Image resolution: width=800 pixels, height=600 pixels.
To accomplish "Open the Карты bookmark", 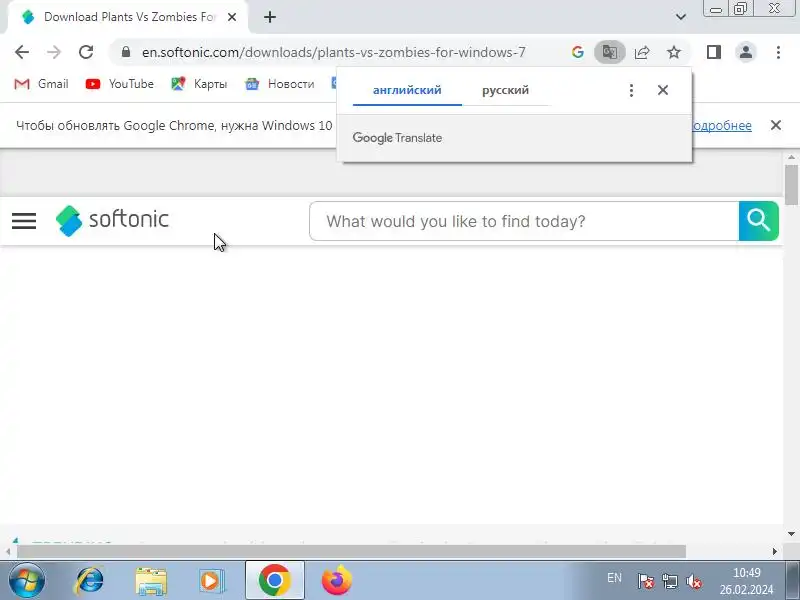I will pyautogui.click(x=199, y=84).
